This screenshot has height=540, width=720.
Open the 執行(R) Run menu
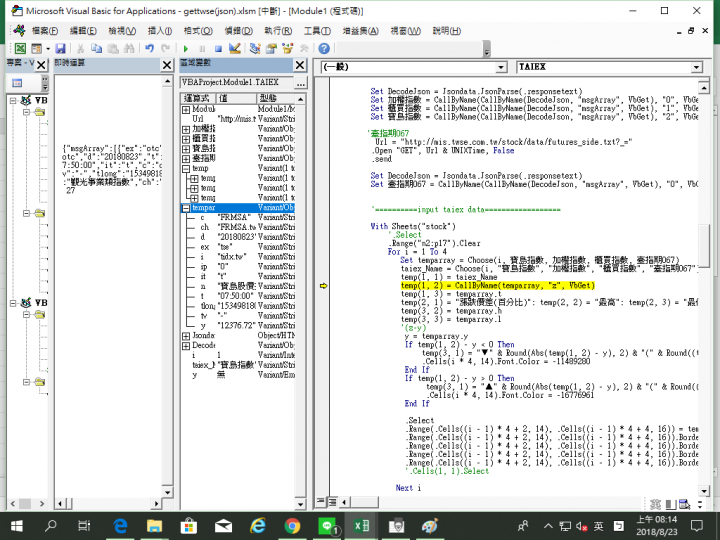tap(278, 31)
